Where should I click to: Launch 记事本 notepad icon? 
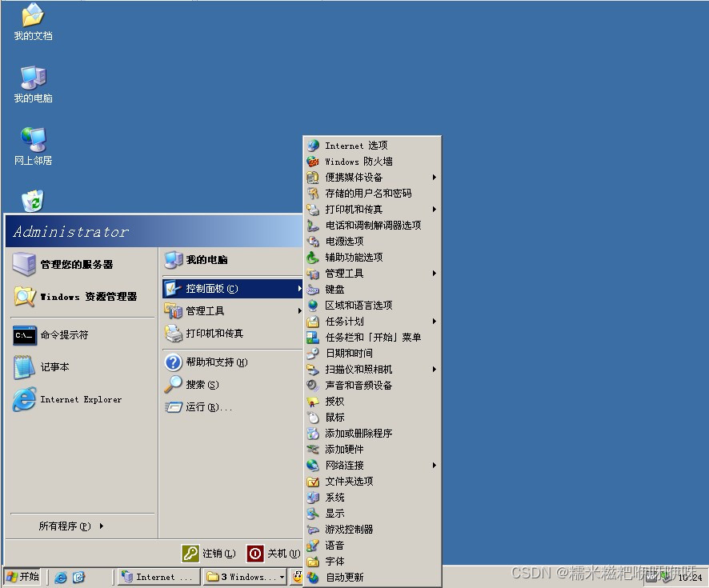pos(25,367)
